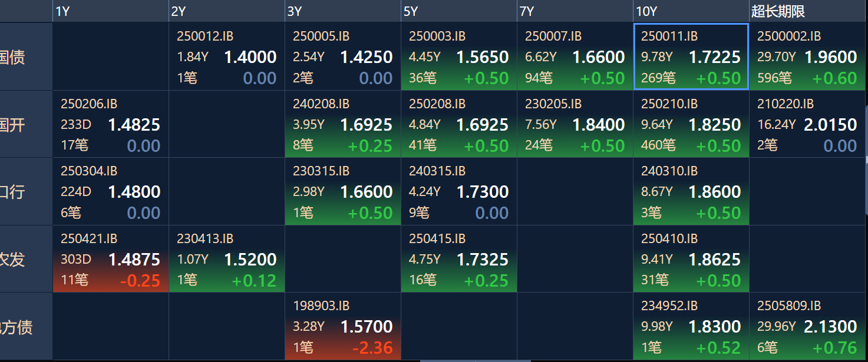Open bond code 250206.IB
Viewport: 868px width, 362px height.
click(x=89, y=104)
